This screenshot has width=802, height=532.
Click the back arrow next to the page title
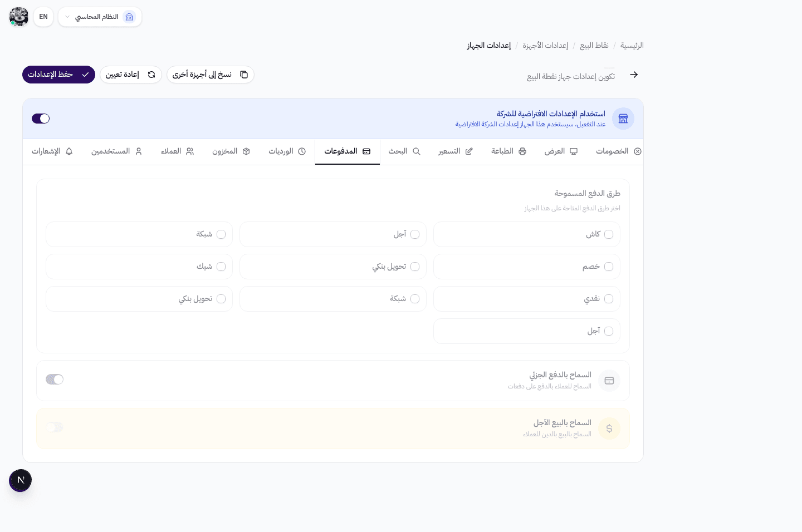634,74
